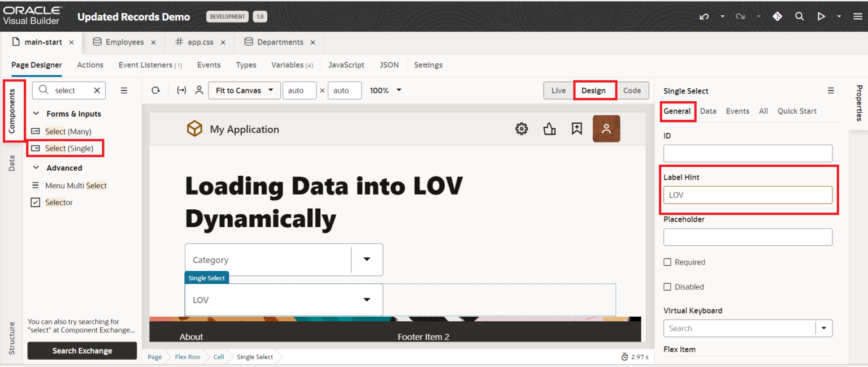Screen dimensions: 868x367
Task: Open the Fit to Canvas dropdown
Action: tap(244, 90)
